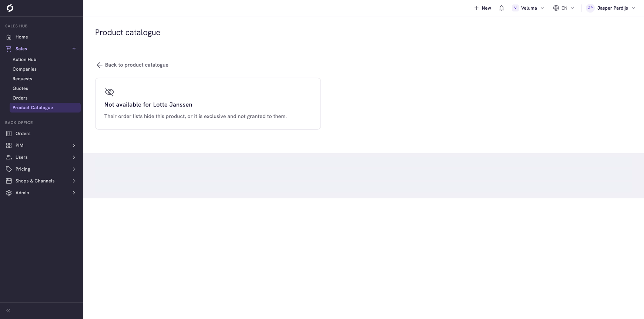Expand Shops & Channels submenu chevron
The width and height of the screenshot is (644, 319).
[74, 181]
